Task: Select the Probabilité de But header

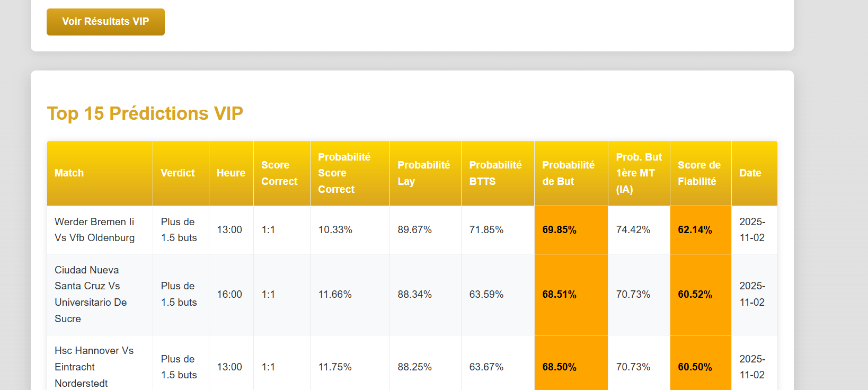Action: (571, 173)
